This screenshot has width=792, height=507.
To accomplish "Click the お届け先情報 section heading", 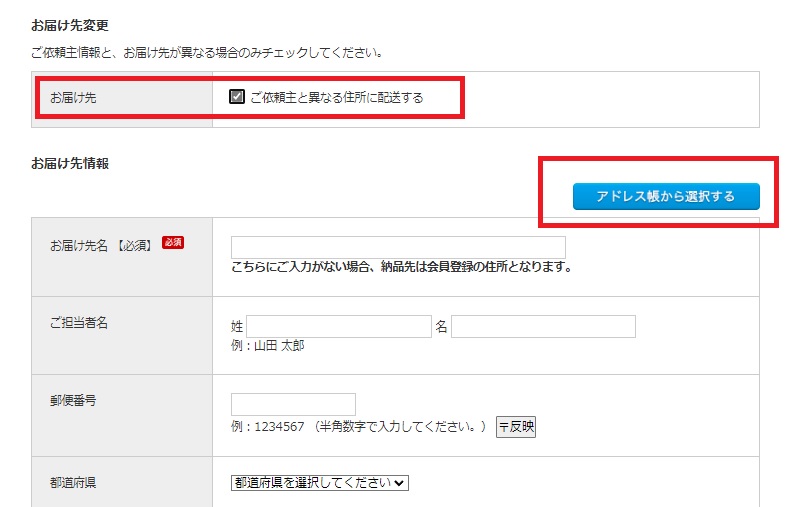I will [70, 163].
